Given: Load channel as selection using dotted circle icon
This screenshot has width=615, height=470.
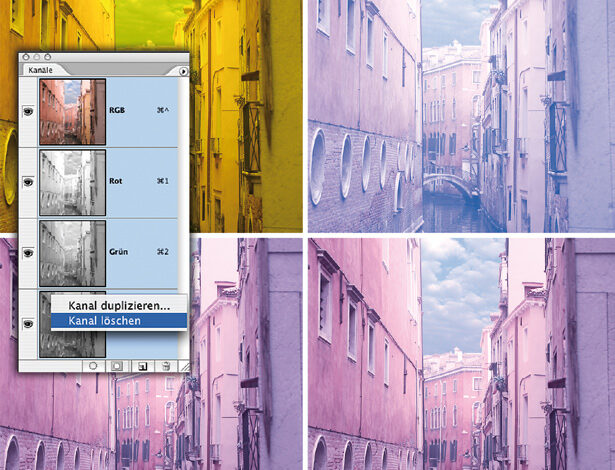Looking at the screenshot, I should tap(93, 366).
